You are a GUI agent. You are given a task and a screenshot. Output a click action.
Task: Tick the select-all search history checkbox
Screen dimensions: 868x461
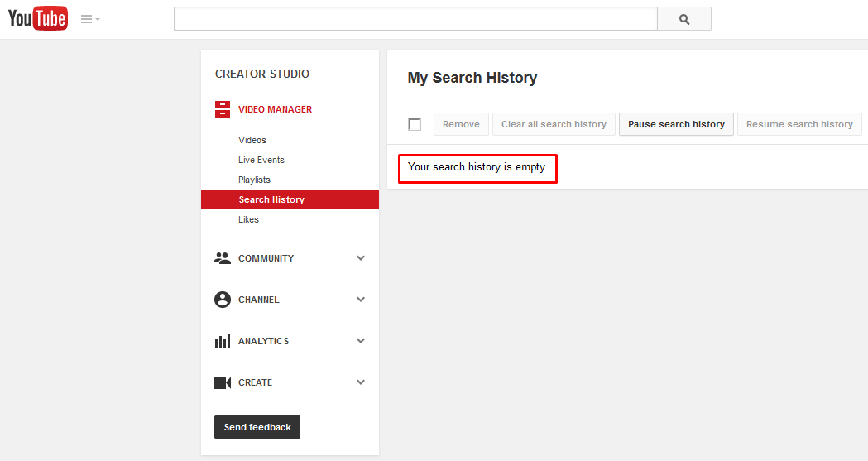click(415, 124)
